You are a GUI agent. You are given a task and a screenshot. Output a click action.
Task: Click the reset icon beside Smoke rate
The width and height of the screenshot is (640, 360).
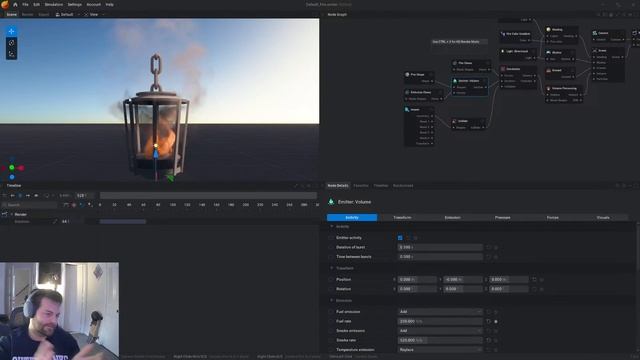(x=488, y=340)
